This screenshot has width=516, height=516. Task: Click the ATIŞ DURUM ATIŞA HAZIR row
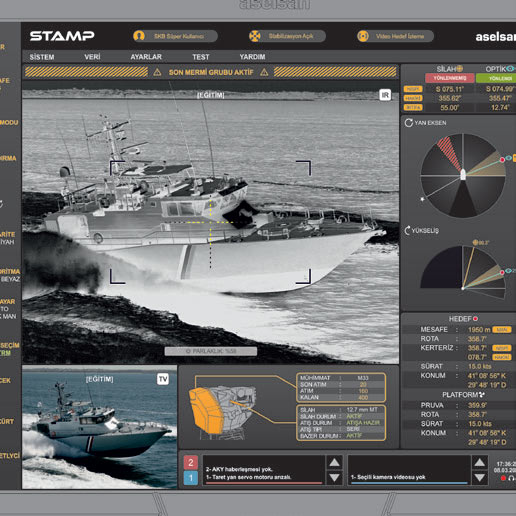[341, 423]
